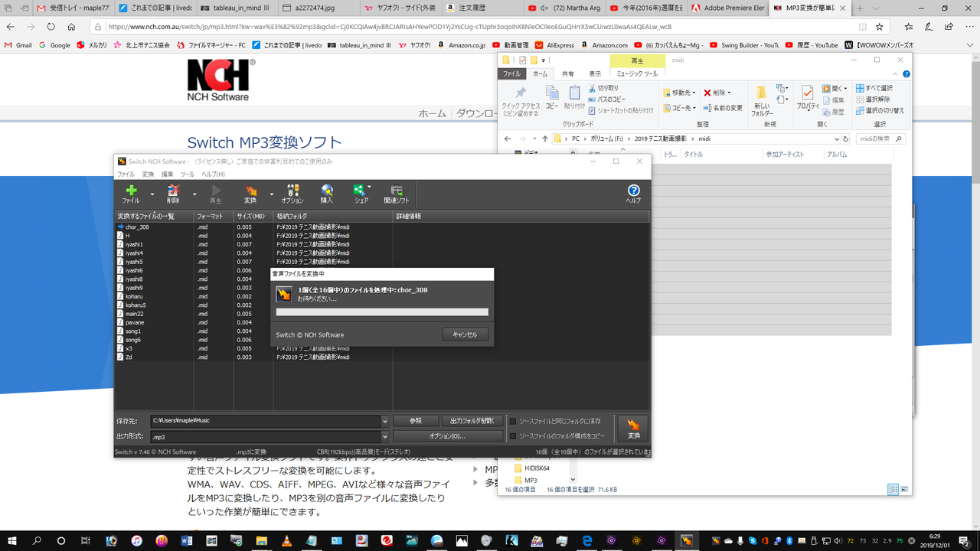Click the Windows Start button on taskbar
Screen dimensions: 980x551
click(x=12, y=540)
